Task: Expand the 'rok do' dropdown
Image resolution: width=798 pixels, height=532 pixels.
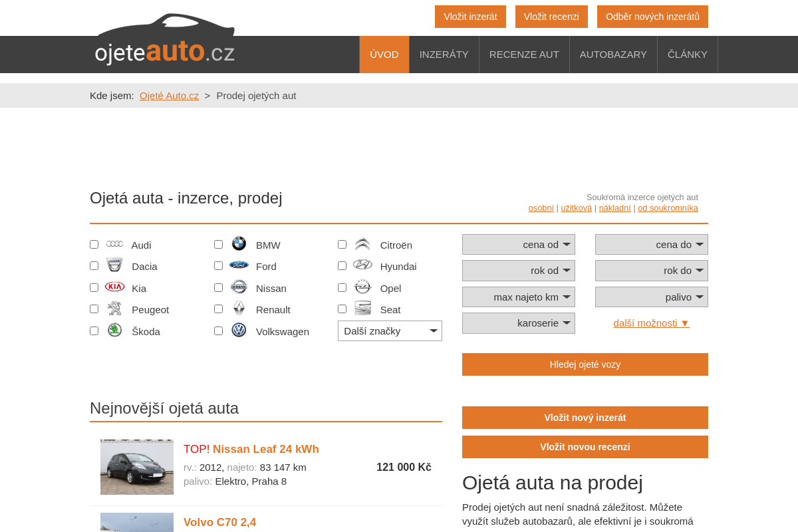Action: click(x=652, y=270)
